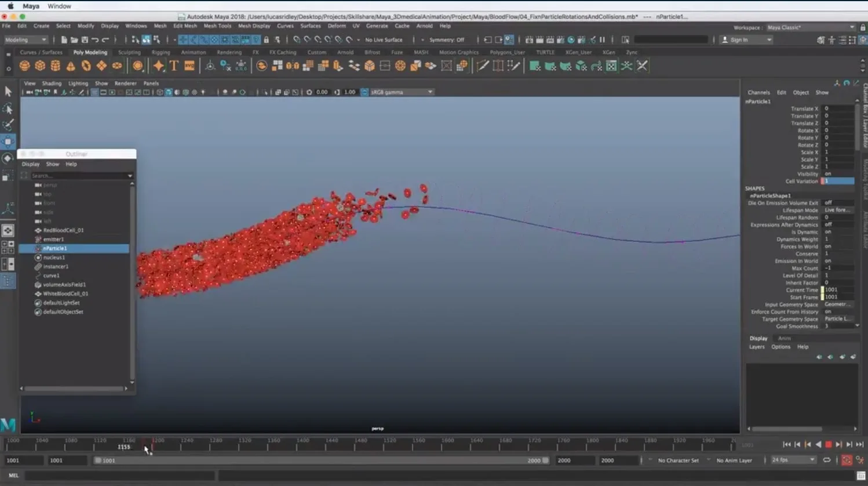Screen dimensions: 868x486
Task: Toggle Auto Keyframe button
Action: (x=847, y=460)
